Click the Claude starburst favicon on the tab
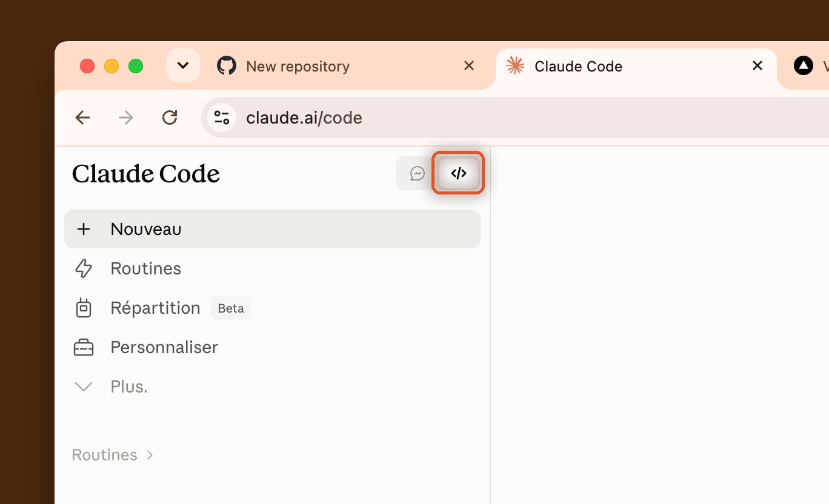 point(515,65)
